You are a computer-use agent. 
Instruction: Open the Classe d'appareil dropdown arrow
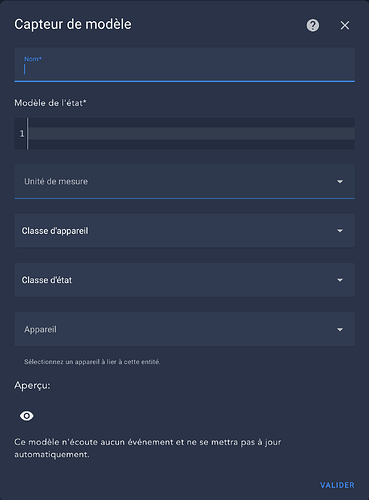[340, 231]
